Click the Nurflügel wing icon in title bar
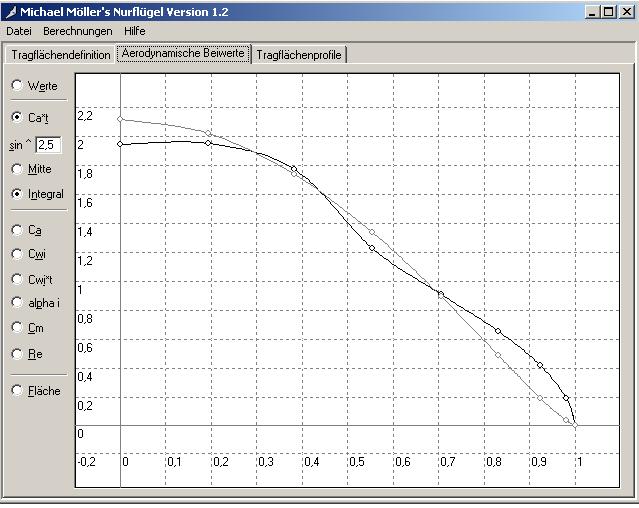This screenshot has height=508, width=639. [11, 12]
